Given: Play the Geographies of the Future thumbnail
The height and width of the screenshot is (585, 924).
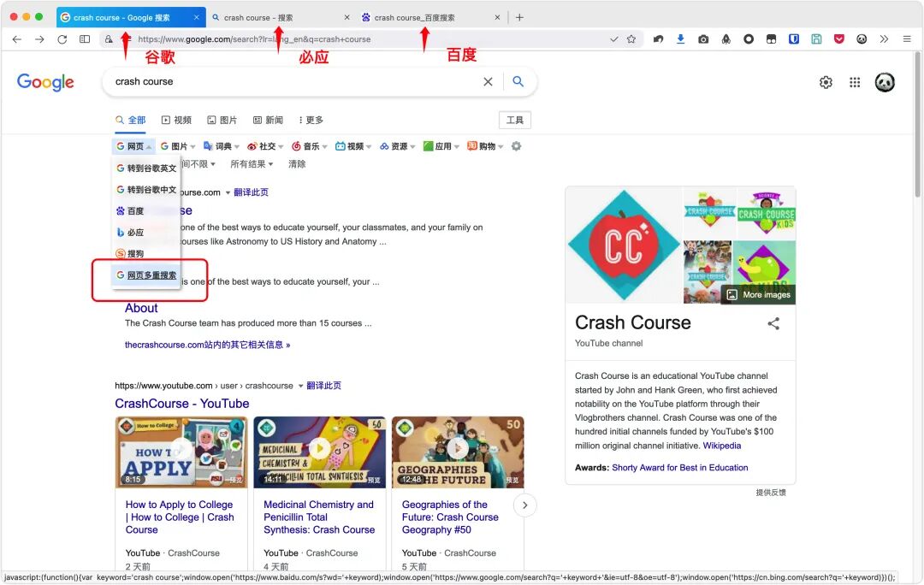Looking at the screenshot, I should pos(458,452).
